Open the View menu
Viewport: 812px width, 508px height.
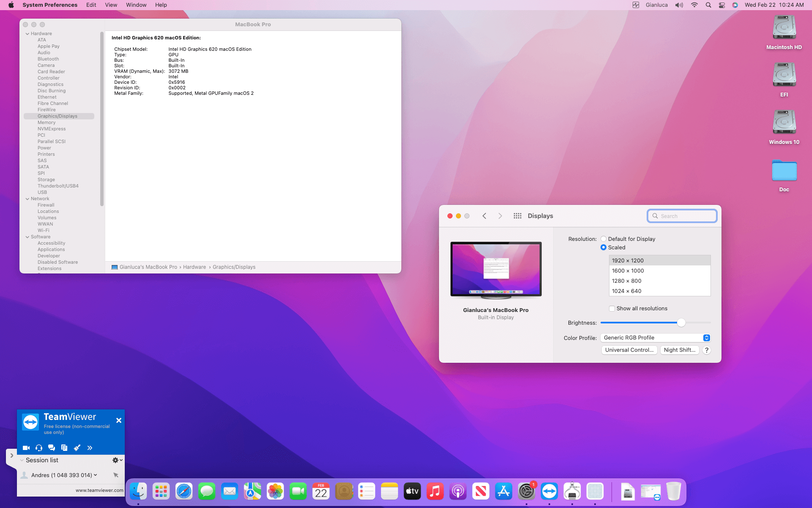coord(111,5)
